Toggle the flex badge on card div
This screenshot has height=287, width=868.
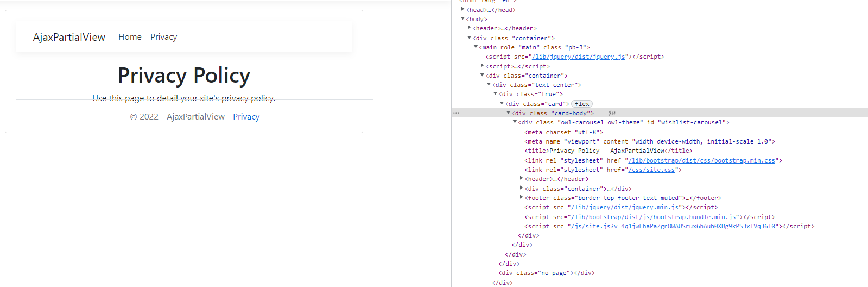(582, 104)
